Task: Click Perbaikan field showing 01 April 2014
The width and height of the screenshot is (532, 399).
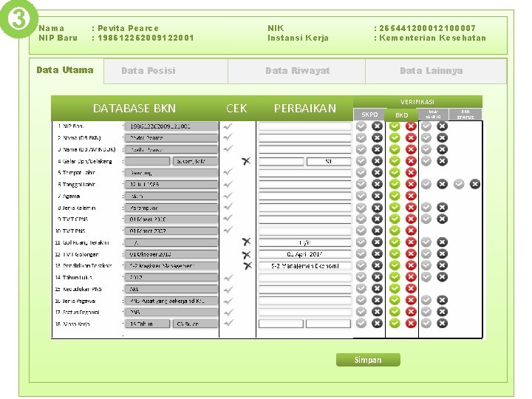Action: (x=304, y=254)
